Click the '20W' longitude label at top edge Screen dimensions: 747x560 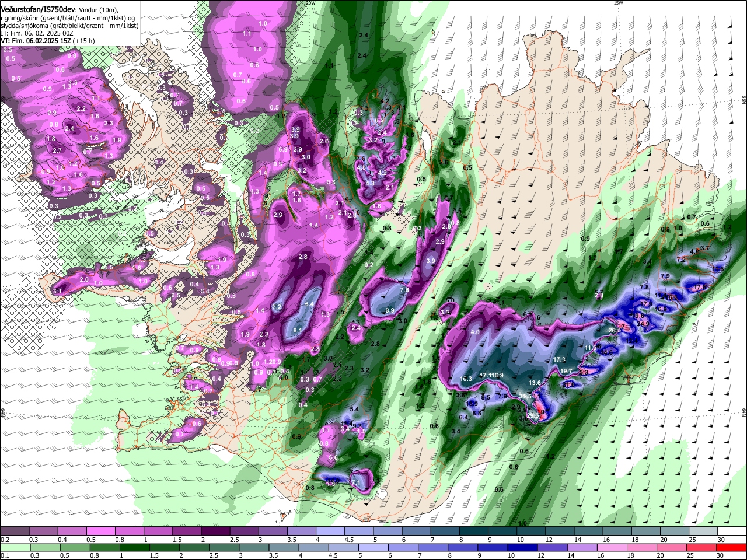coord(310,3)
